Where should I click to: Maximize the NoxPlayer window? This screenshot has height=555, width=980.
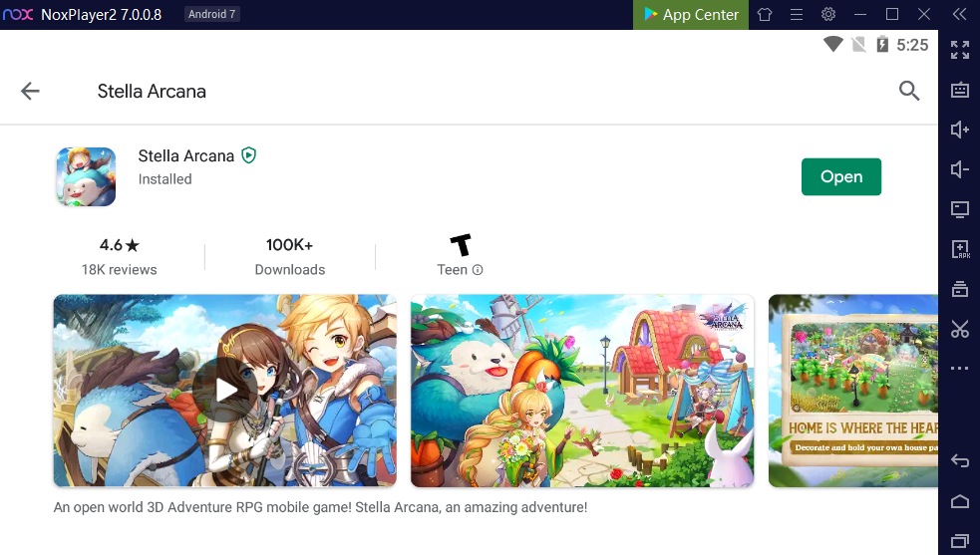tap(892, 14)
